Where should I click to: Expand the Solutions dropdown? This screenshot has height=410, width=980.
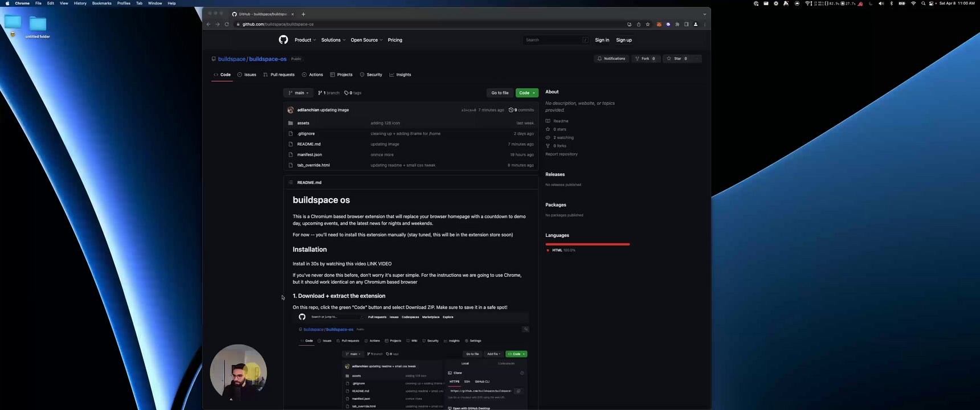pos(333,40)
